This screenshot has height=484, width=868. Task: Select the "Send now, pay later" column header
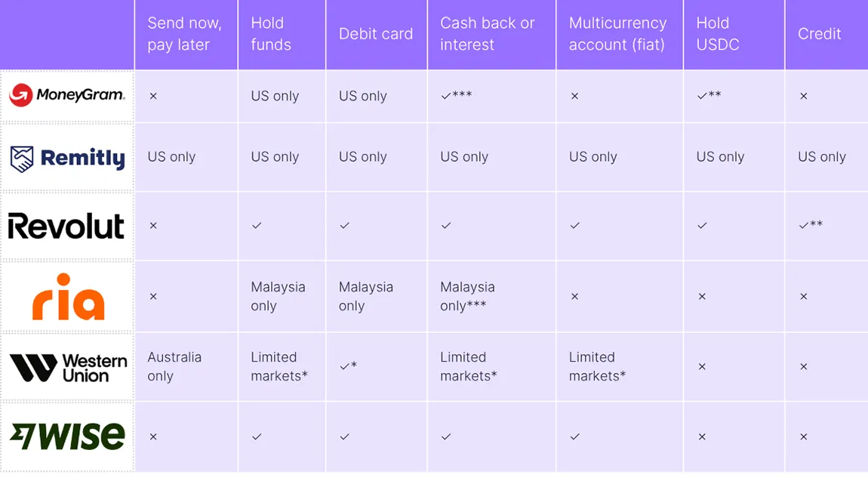(185, 34)
